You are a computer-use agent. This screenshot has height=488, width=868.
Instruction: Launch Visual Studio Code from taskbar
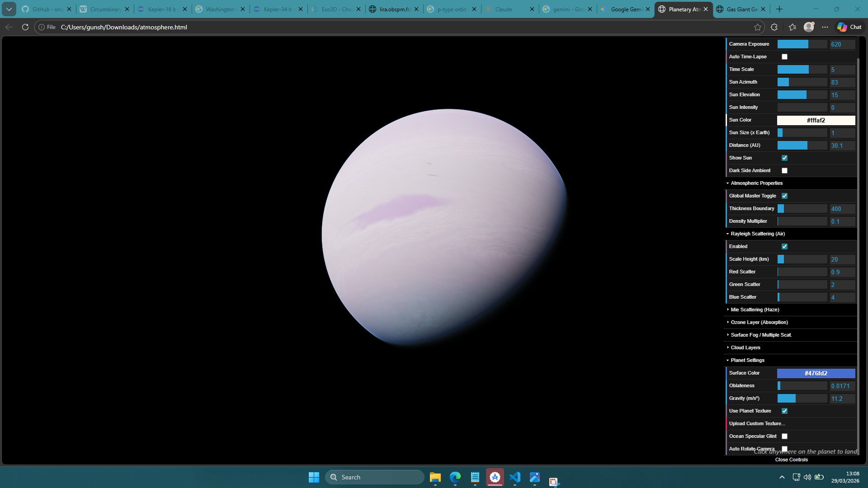[x=515, y=477]
